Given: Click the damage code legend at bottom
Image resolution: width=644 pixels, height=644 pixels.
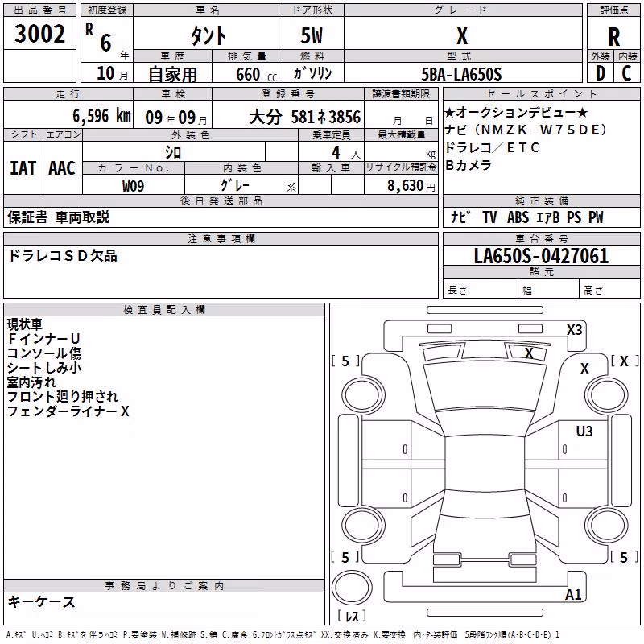Looking at the screenshot, I should [283, 635].
